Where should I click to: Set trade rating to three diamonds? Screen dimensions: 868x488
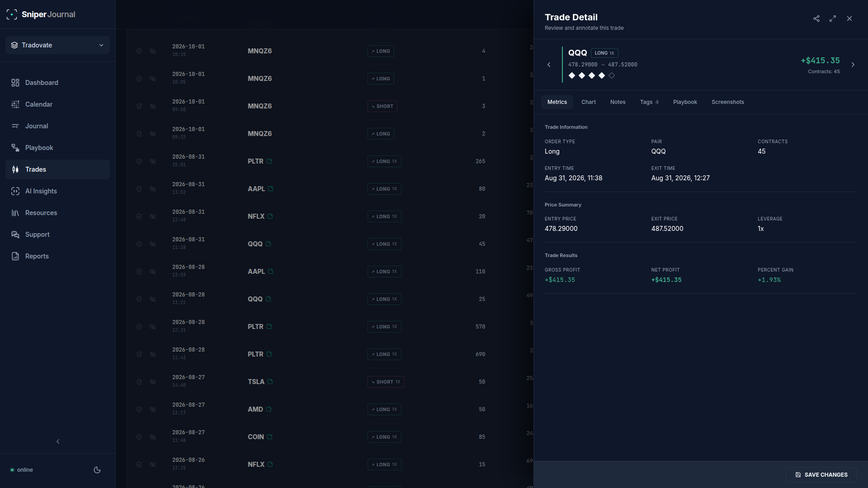(592, 75)
